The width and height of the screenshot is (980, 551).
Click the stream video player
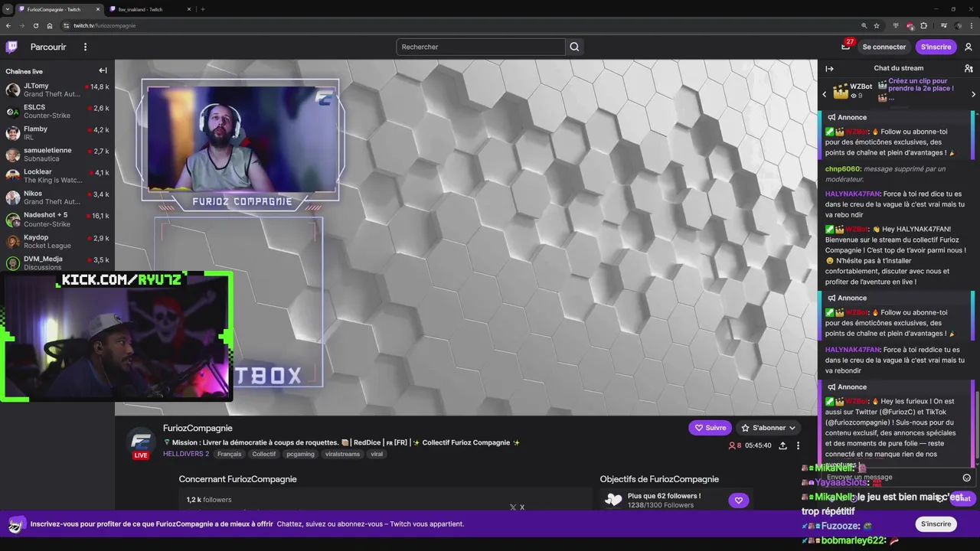465,238
